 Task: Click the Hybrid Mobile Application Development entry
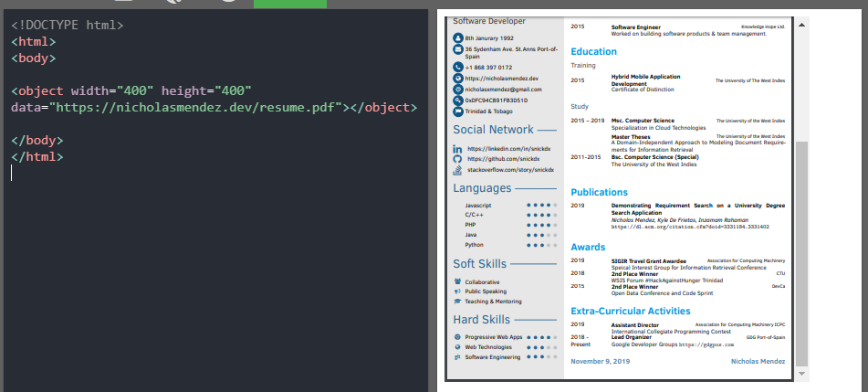pos(645,79)
